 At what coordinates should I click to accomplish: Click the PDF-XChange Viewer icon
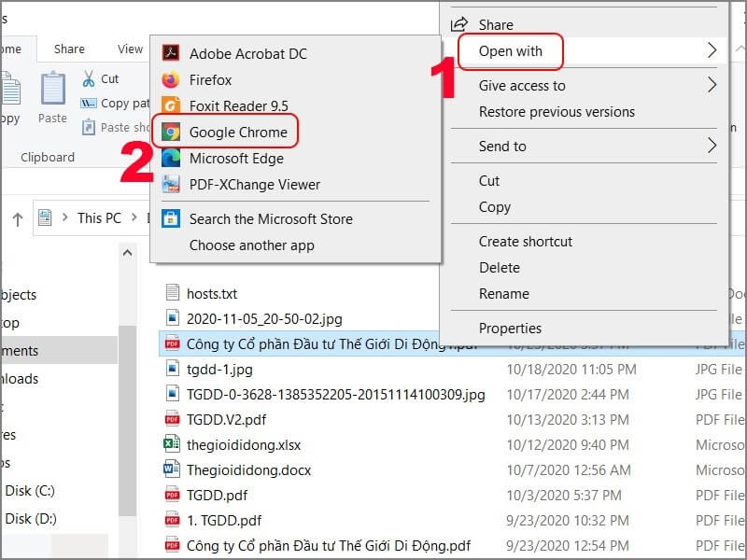[x=171, y=184]
